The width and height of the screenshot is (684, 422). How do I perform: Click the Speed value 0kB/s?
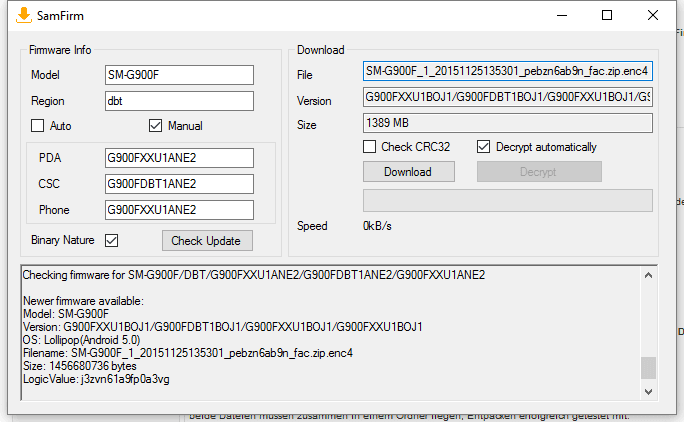coord(377,226)
